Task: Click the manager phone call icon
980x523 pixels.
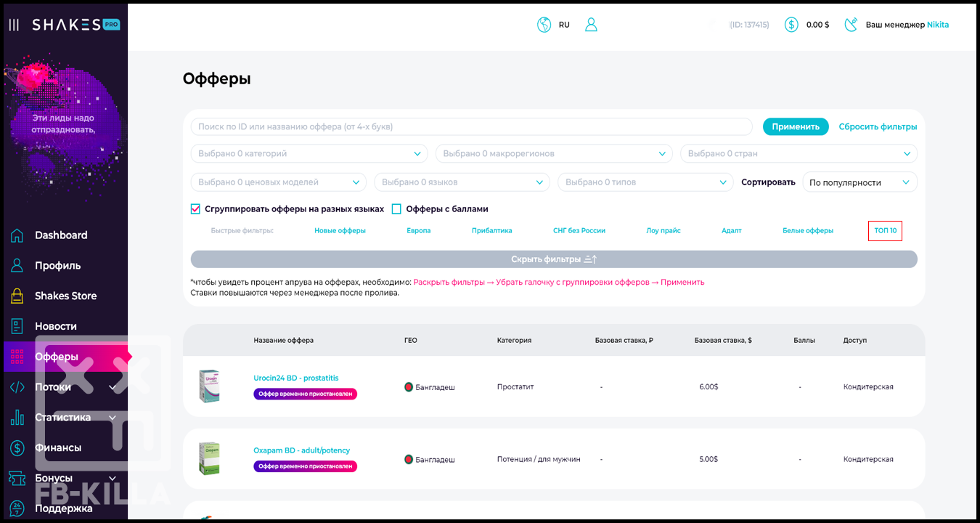Action: point(851,25)
